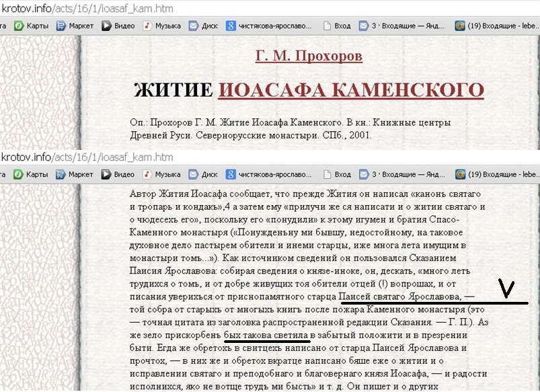The image size is (540, 392).
Task: Click the line starting 'Каменного монастыря («Понужденьну'
Action: (296, 233)
